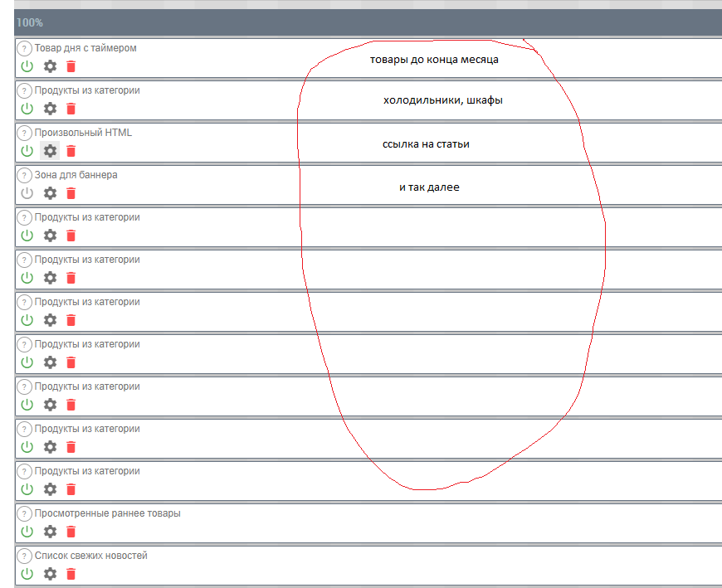The width and height of the screenshot is (722, 588).
Task: Open settings of Просмотренные раннее товары
Action: (50, 532)
